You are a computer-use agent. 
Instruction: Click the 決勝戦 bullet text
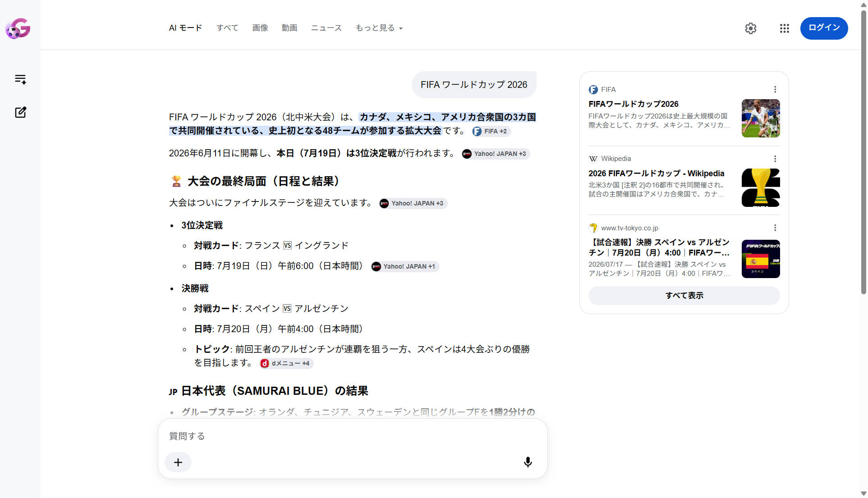click(x=195, y=288)
